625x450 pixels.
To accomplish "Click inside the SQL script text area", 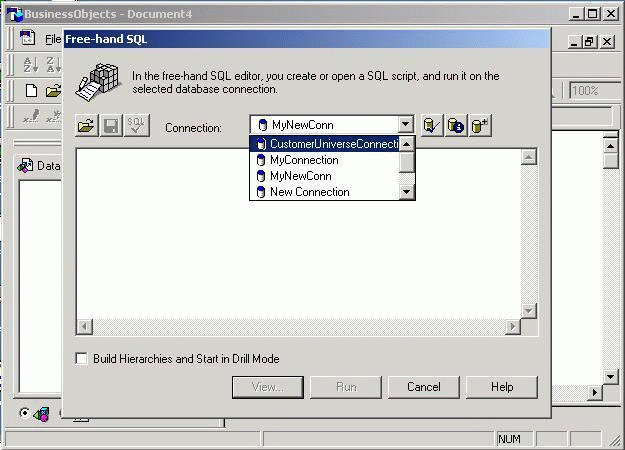I will click(x=299, y=234).
